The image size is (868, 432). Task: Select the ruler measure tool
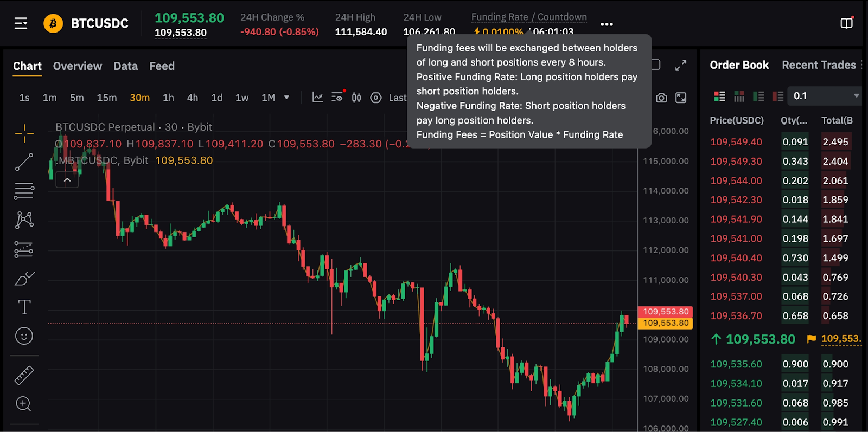coord(24,375)
